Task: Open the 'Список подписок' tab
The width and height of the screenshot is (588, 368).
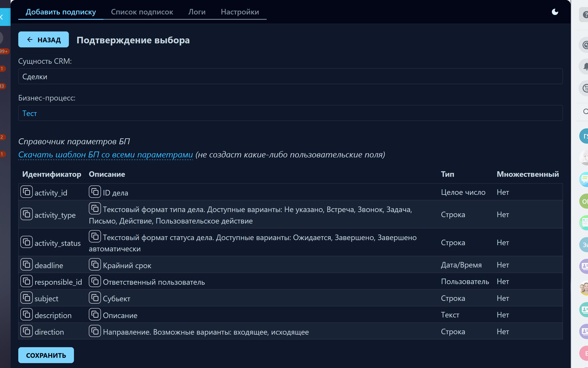Action: pyautogui.click(x=142, y=12)
